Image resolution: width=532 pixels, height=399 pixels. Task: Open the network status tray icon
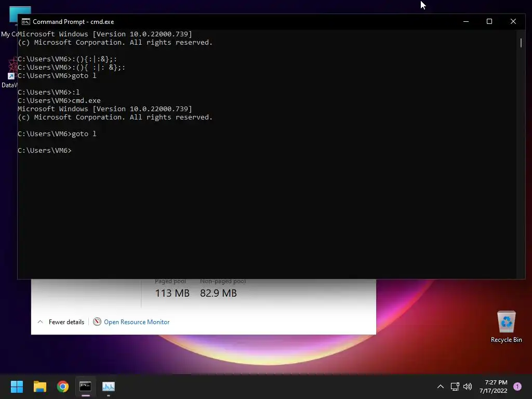click(455, 387)
